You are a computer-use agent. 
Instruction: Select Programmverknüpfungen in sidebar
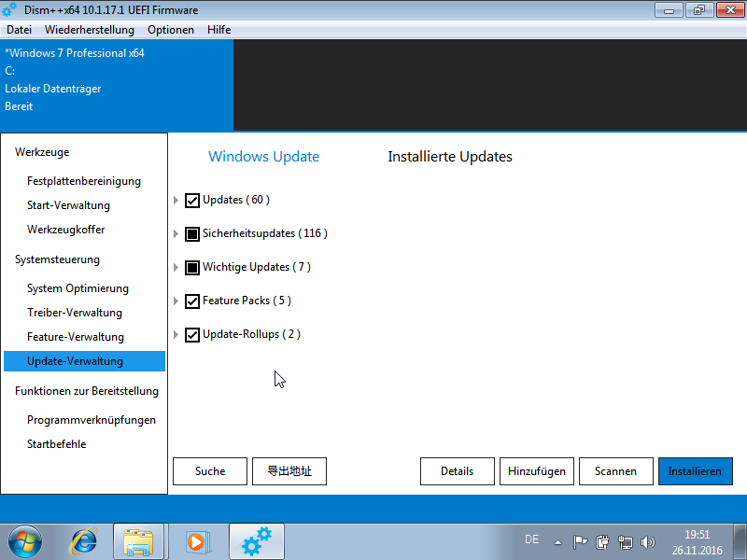(x=92, y=421)
